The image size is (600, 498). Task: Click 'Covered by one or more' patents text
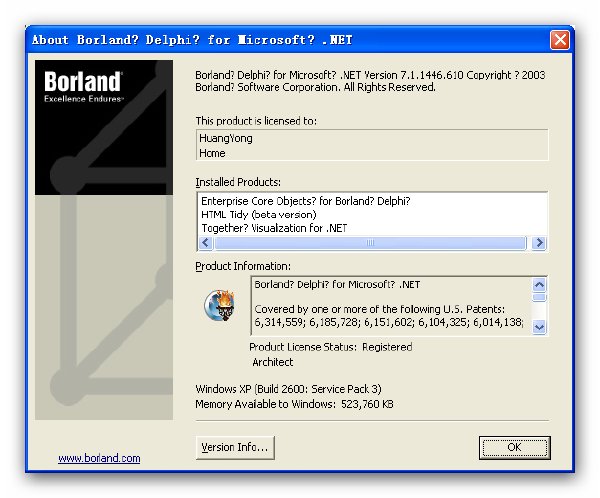click(x=380, y=309)
